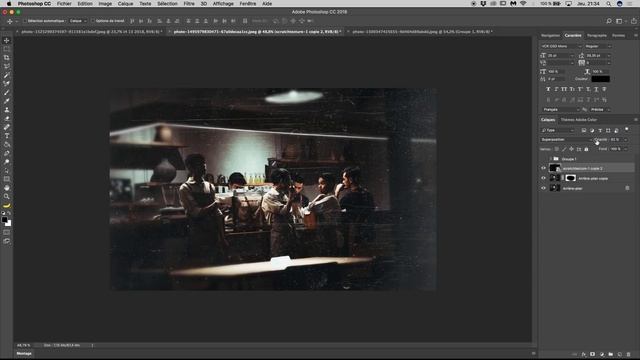Open the text Couleur swatch
Viewport: 640px width, 360px height.
tap(600, 79)
